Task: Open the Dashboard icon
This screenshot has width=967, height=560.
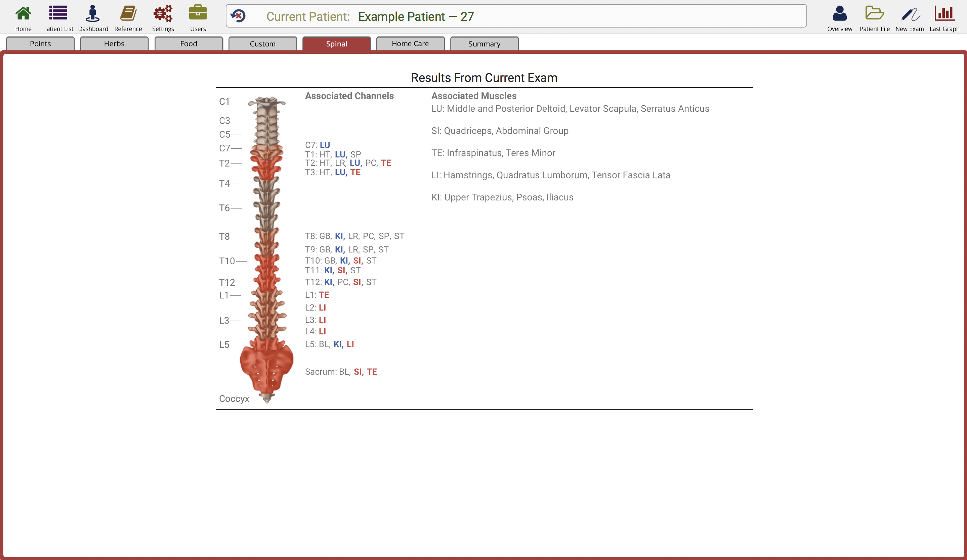Action: (93, 18)
